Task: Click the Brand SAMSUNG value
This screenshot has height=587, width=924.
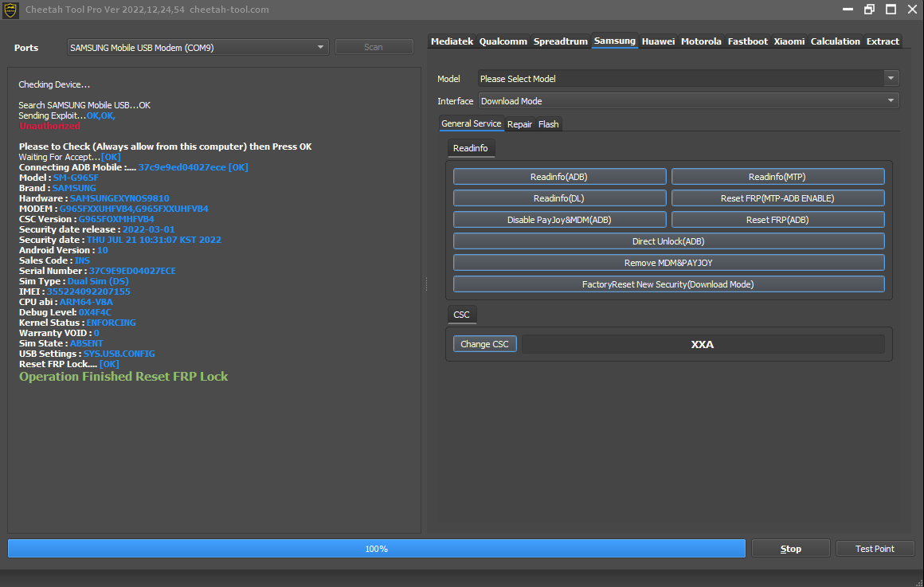Action: click(x=74, y=188)
